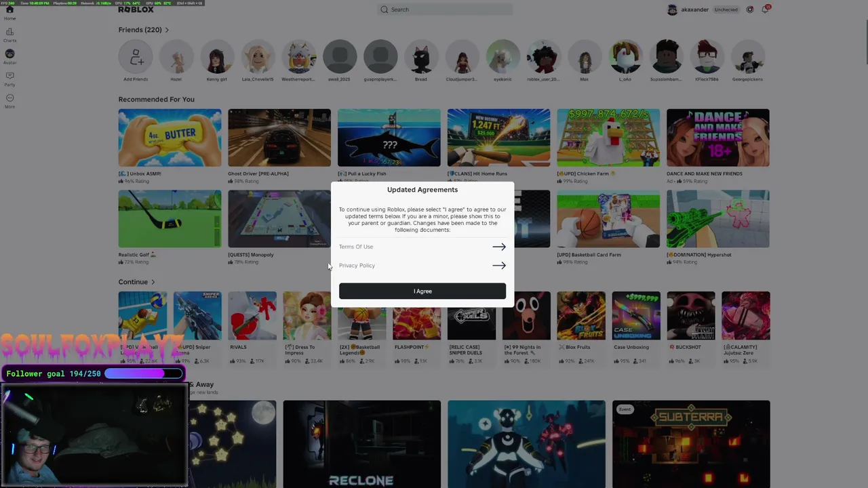The height and width of the screenshot is (488, 868).
Task: Click the I Agree button
Action: [422, 291]
